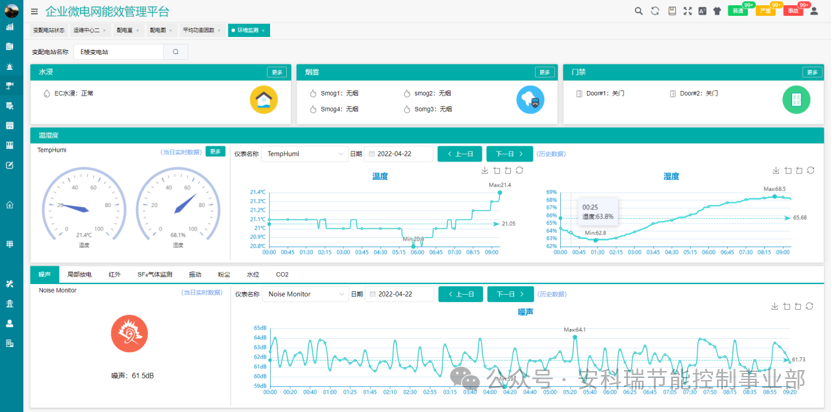Click the Max64.1 point on noise chart
Screen dimensions: 832x412
[x=575, y=337]
